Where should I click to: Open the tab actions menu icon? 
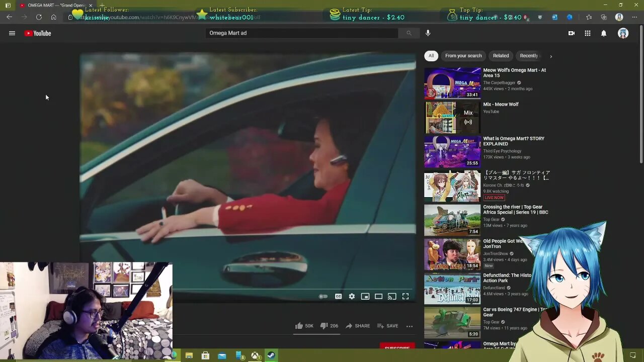[x=8, y=5]
